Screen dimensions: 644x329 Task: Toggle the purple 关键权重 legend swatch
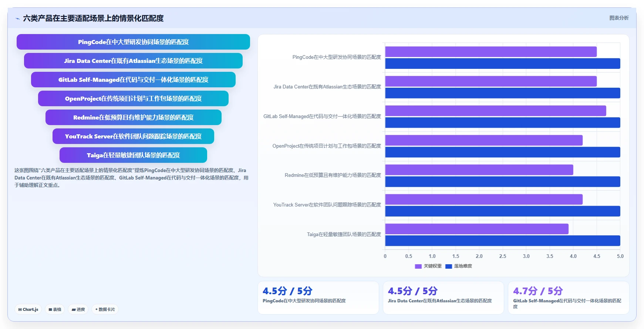pyautogui.click(x=418, y=266)
